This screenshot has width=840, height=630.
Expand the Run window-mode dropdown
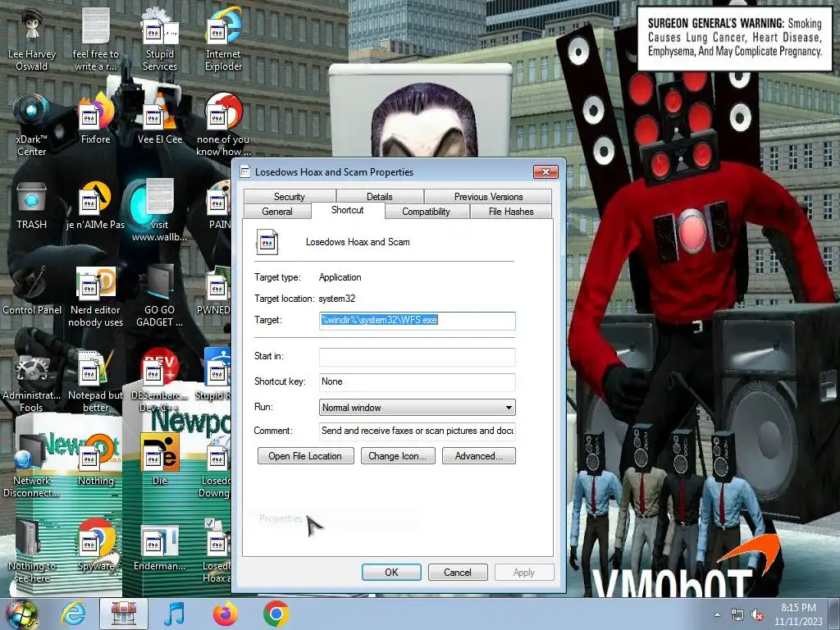[x=418, y=408]
